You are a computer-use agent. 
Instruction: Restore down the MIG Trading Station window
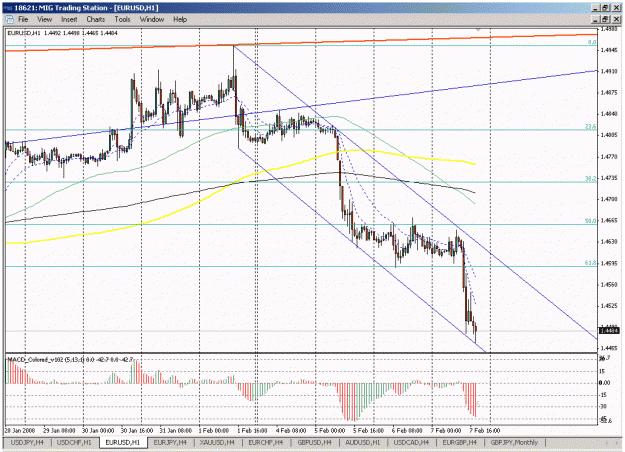(605, 8)
